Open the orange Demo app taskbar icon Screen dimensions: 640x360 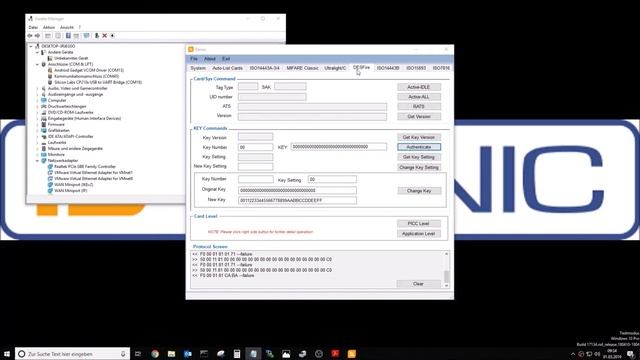coord(351,354)
